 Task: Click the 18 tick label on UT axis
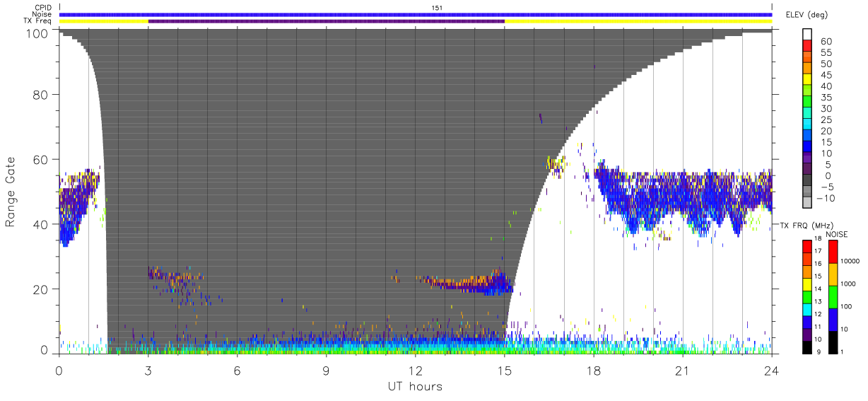pyautogui.click(x=594, y=371)
